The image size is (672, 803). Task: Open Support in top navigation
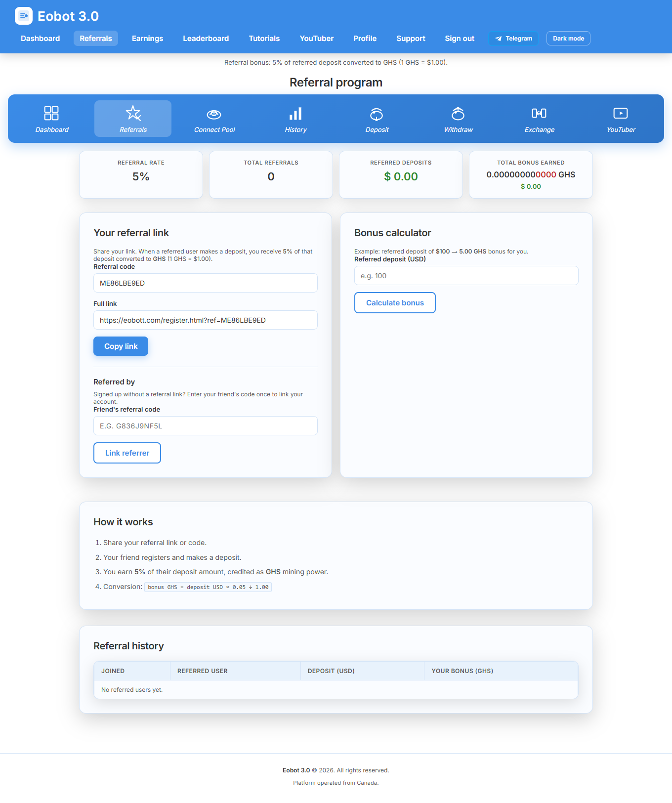[411, 39]
